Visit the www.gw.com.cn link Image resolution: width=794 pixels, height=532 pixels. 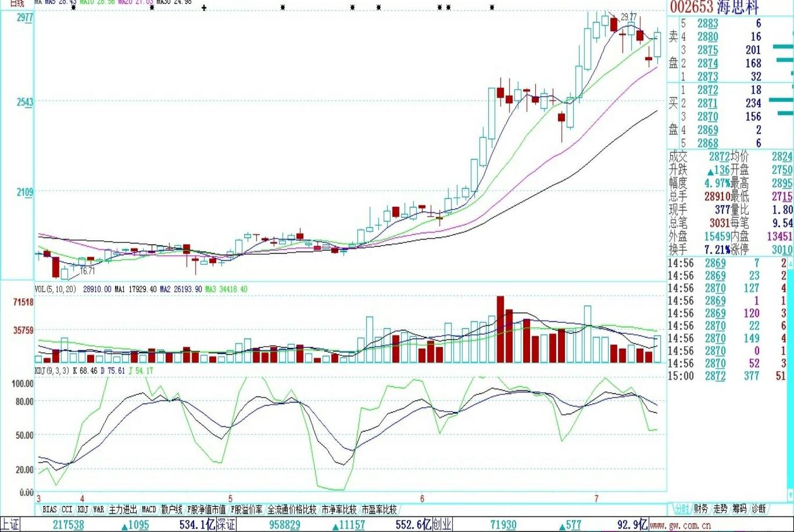[x=680, y=525]
